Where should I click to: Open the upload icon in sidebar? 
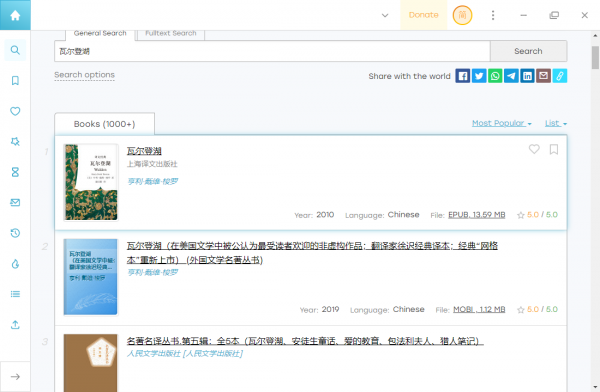[15, 325]
